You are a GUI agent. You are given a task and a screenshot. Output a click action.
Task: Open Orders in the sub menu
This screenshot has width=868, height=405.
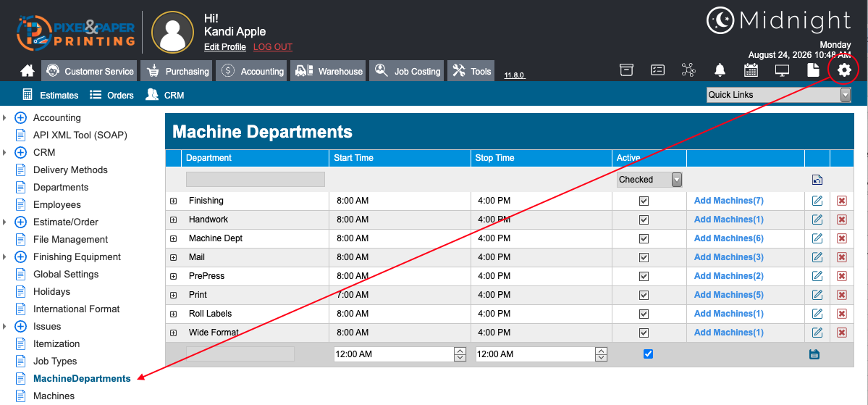(111, 96)
